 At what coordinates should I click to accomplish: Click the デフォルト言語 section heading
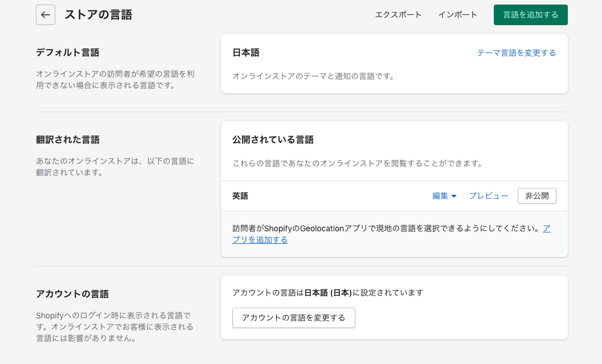coord(67,52)
